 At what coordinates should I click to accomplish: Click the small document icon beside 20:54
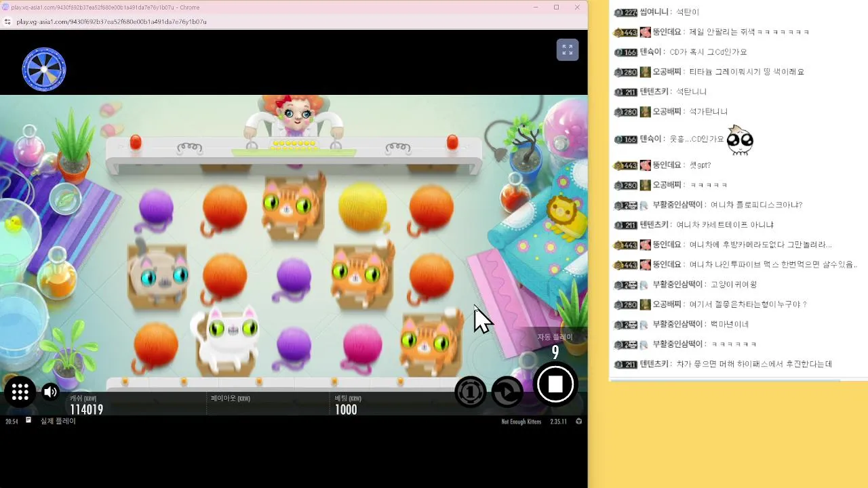pos(28,420)
